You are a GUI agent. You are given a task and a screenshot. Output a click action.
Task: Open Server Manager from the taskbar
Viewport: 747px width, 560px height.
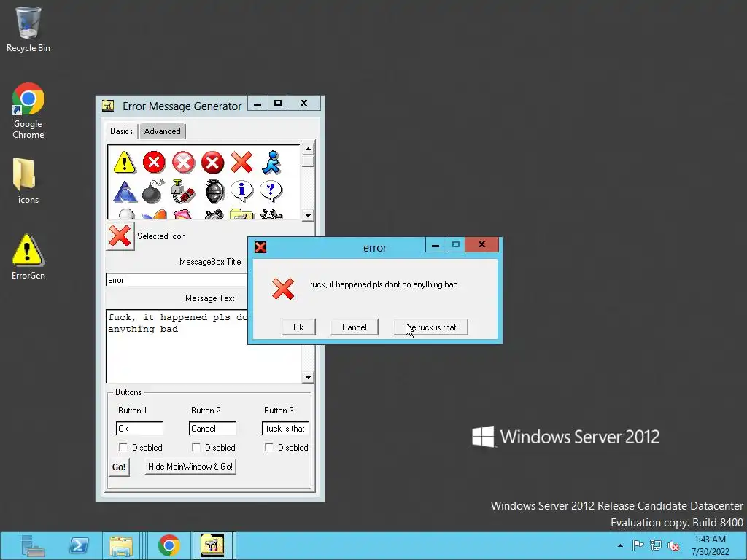click(x=33, y=545)
